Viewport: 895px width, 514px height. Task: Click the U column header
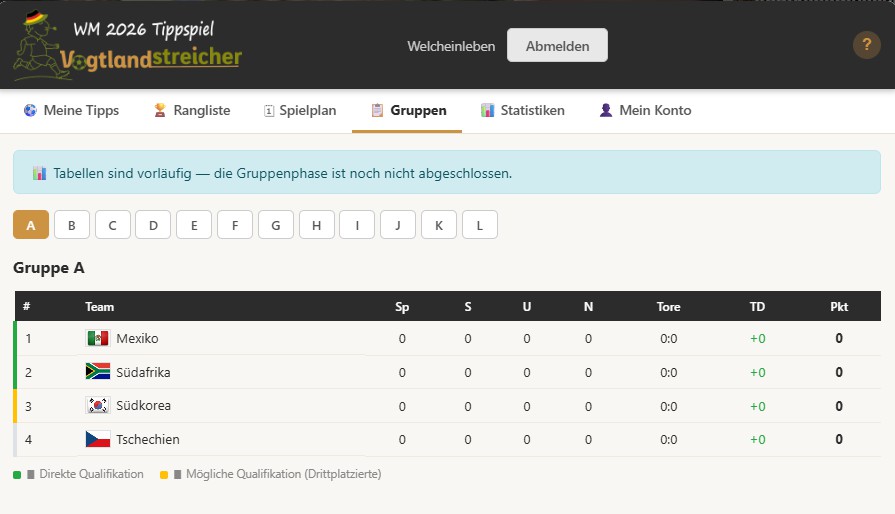pos(526,306)
